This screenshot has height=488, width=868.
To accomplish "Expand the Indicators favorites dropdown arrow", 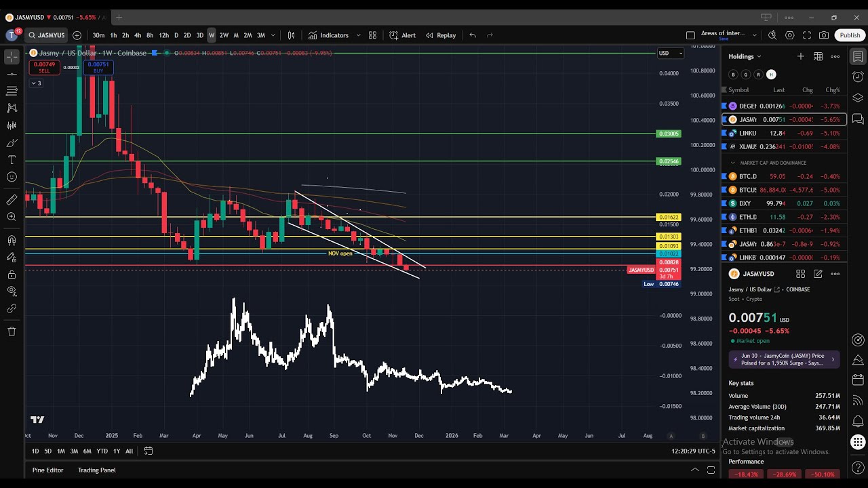I will (358, 35).
